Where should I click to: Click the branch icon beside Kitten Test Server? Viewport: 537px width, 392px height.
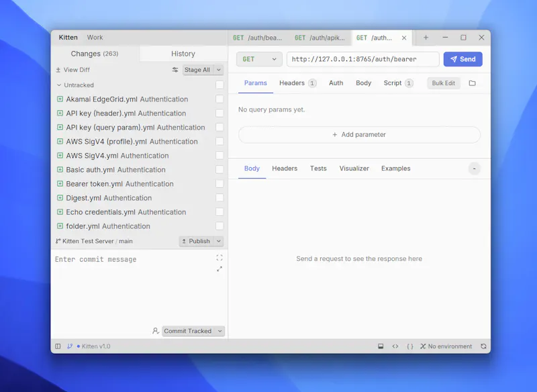coord(58,241)
